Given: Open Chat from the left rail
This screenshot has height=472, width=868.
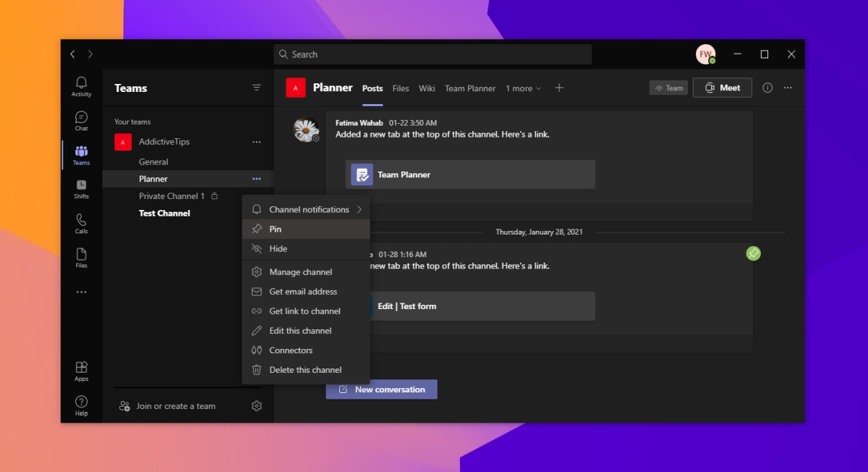Looking at the screenshot, I should click(x=81, y=121).
